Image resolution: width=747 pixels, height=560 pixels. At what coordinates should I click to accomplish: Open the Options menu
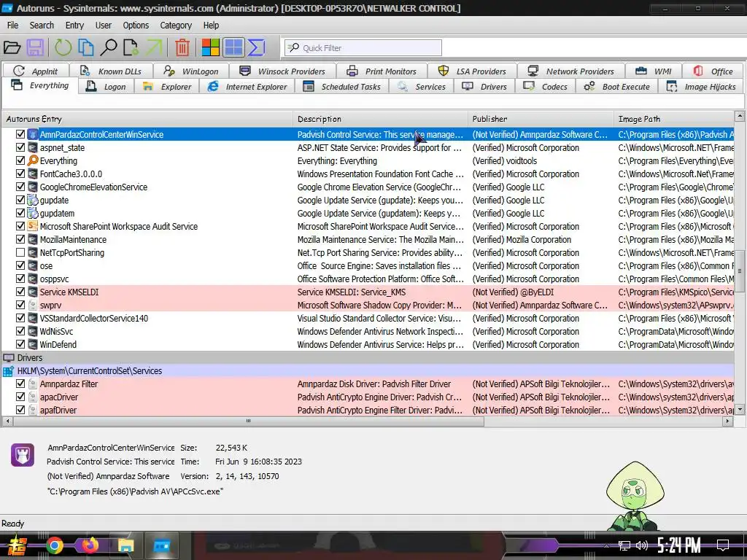136,26
